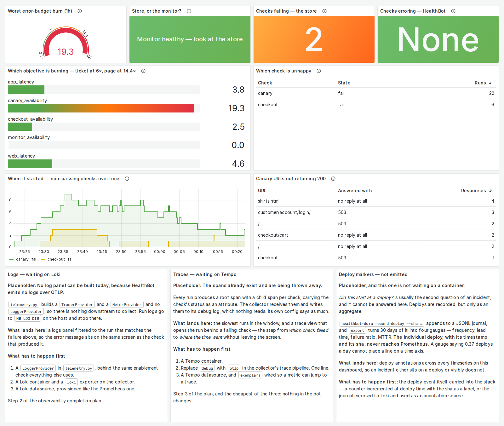Select the canary row in the unhappy checks table

(376, 93)
